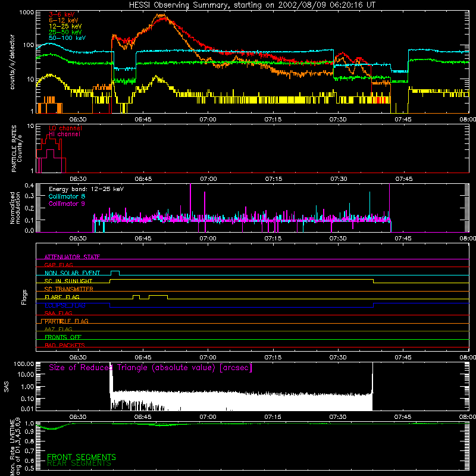Select the 'SC_TRANSMITTER' flag label
Viewport: 476px width, 476px height.
tap(69, 289)
